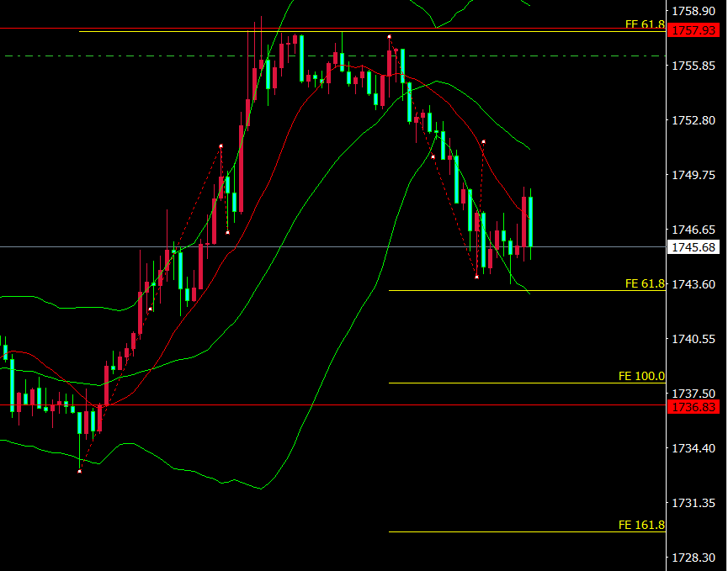Click the 1755.85 price axis label
This screenshot has height=571, width=728.
pos(693,66)
